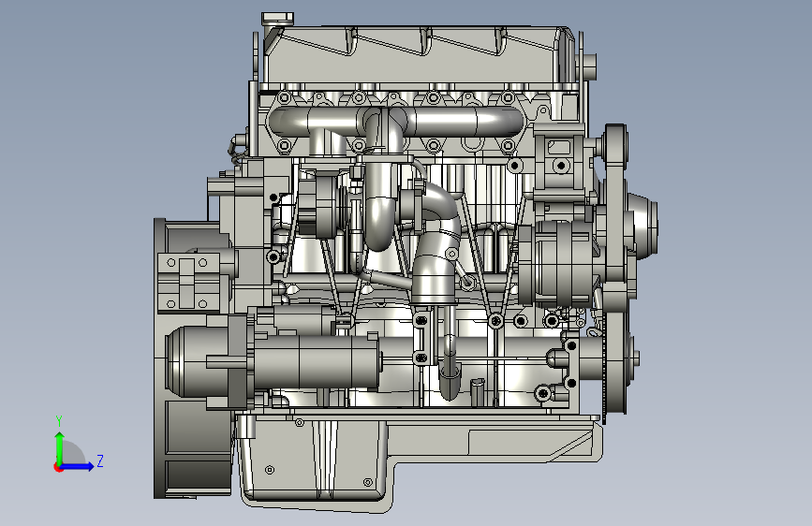Click the red X axis origin dot
Screen dimensions: 812x526
(57, 468)
